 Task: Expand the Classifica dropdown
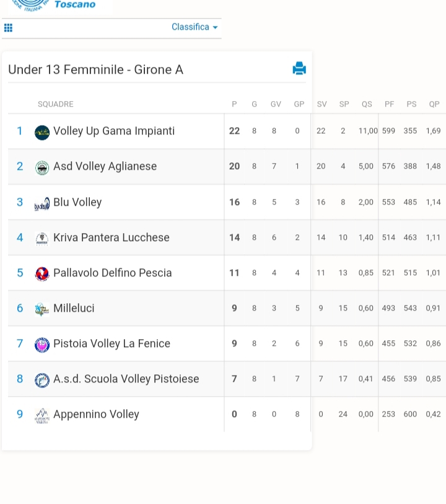pyautogui.click(x=195, y=27)
